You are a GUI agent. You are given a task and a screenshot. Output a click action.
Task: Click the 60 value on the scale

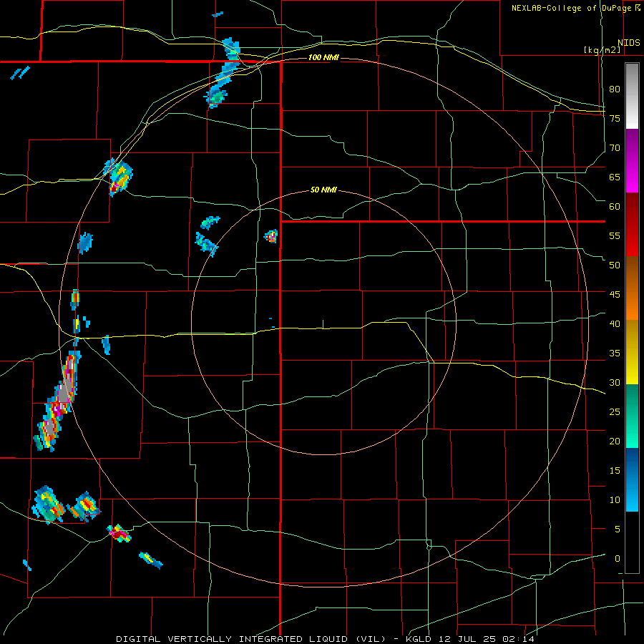tap(615, 207)
